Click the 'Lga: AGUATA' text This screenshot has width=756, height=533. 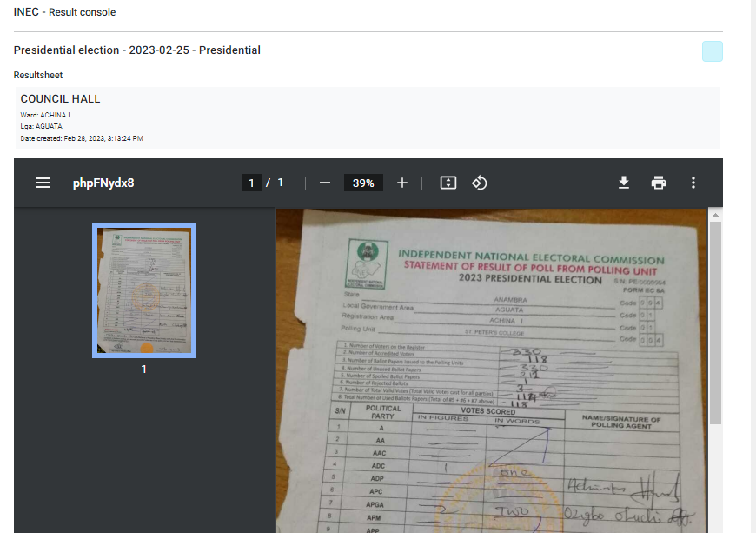click(42, 126)
